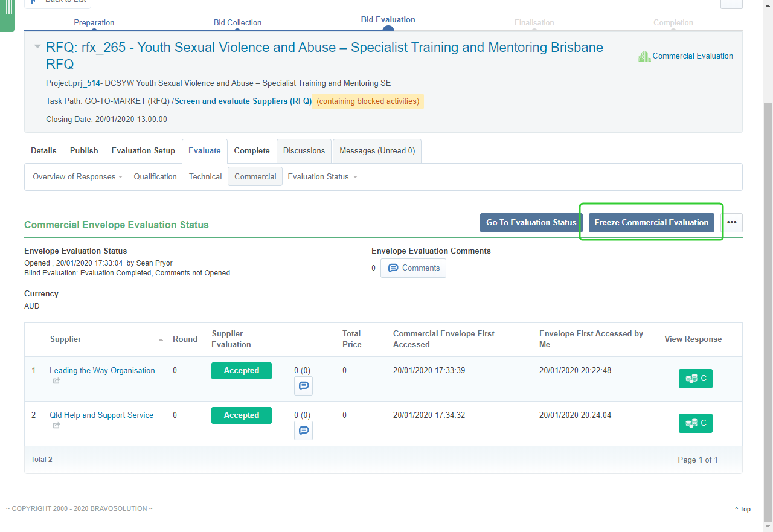Open comment icon for Leading the Way Organisation

click(x=303, y=386)
